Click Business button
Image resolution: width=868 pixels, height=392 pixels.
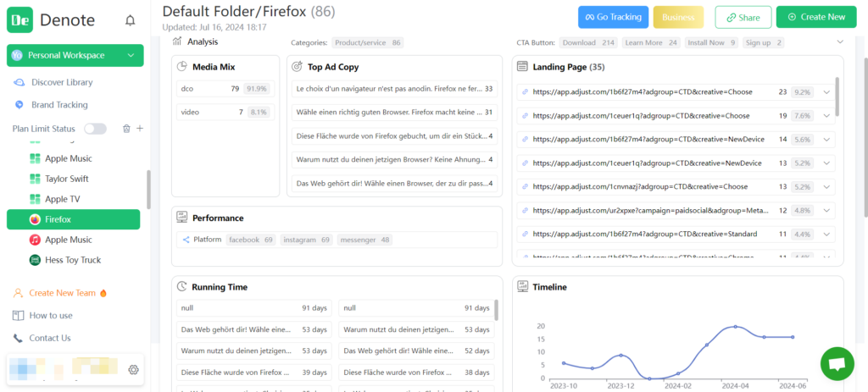[x=678, y=17]
